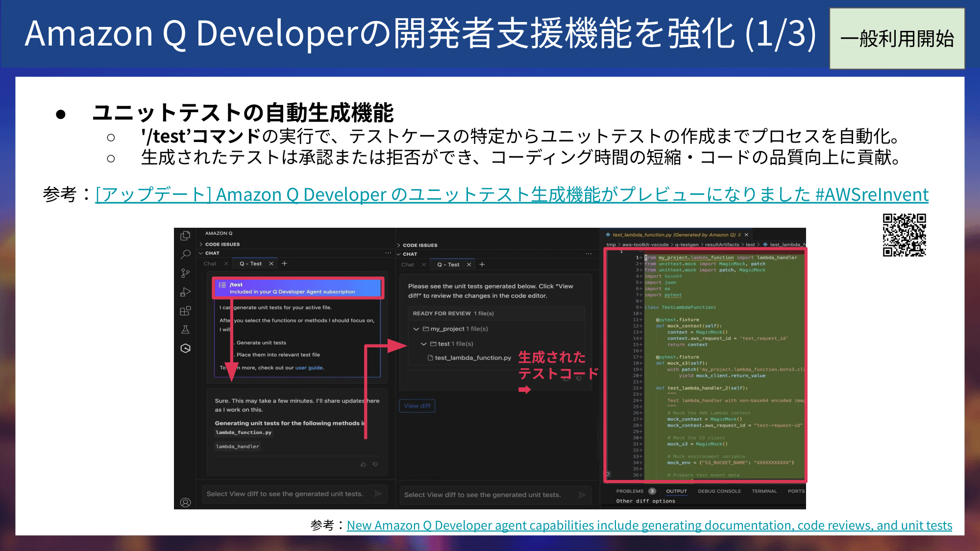Image resolution: width=980 pixels, height=551 pixels.
Task: Open the more actions ellipsis in second CHAT header
Action: (588, 254)
